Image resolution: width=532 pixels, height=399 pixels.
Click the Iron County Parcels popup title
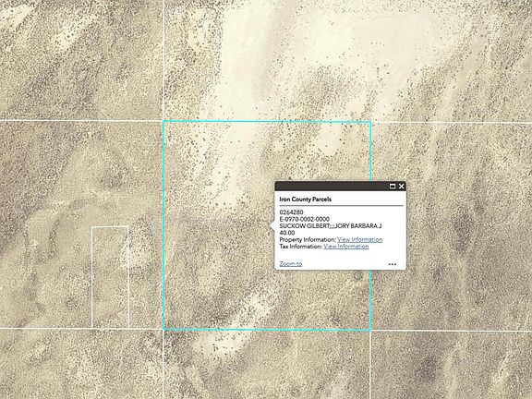point(305,199)
